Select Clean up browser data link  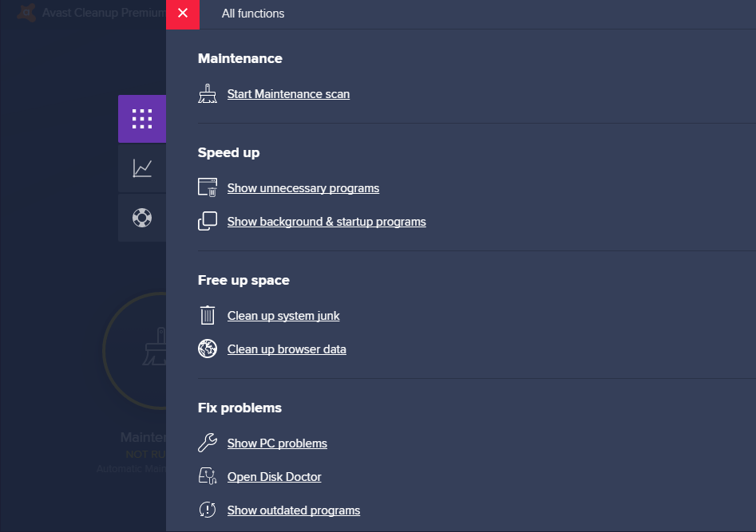click(x=287, y=349)
